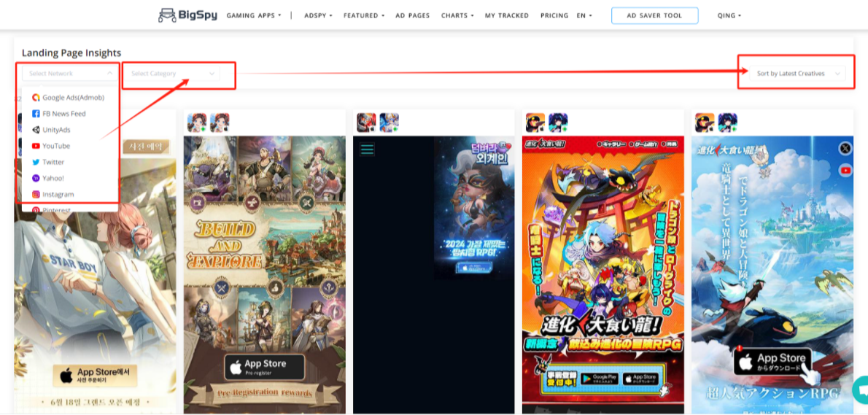Select Yahoo! network option

pyautogui.click(x=53, y=178)
